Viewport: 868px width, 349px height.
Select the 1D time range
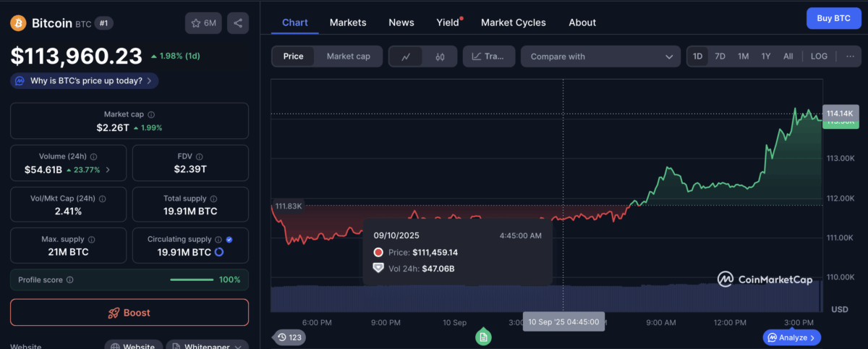tap(697, 56)
